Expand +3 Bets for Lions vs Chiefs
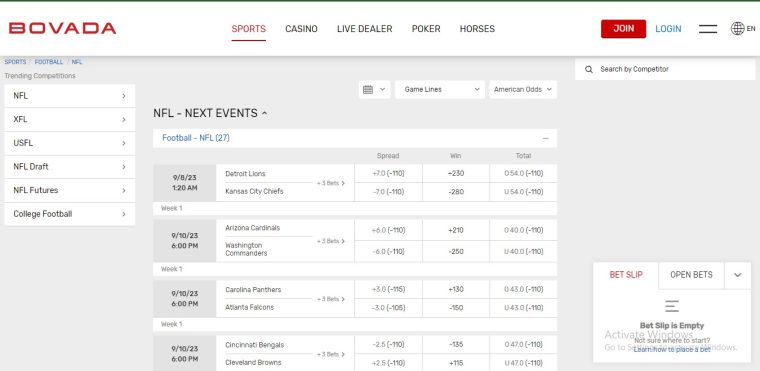Image resolution: width=760 pixels, height=371 pixels. click(x=331, y=183)
